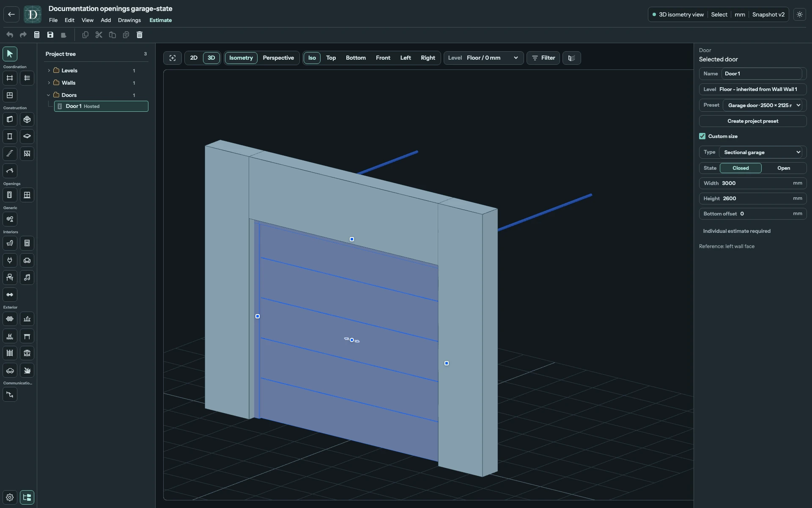Set door state to Open
This screenshot has height=508, width=812.
[784, 168]
